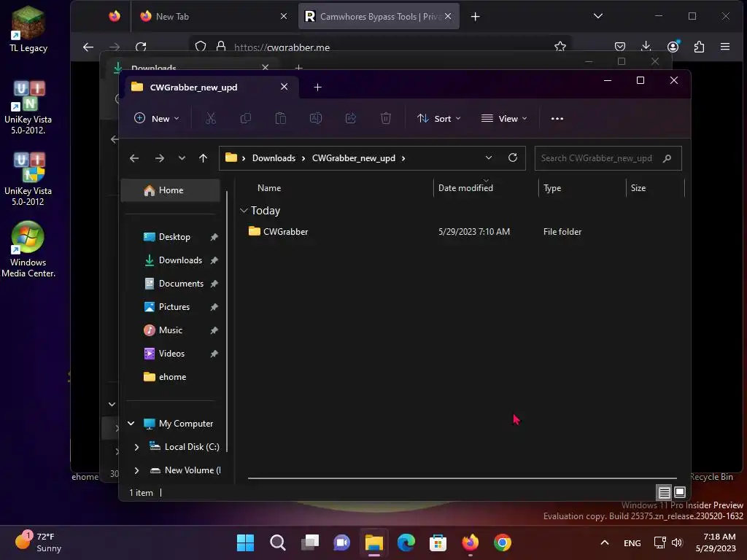Reload the page in Firefox

click(x=141, y=47)
